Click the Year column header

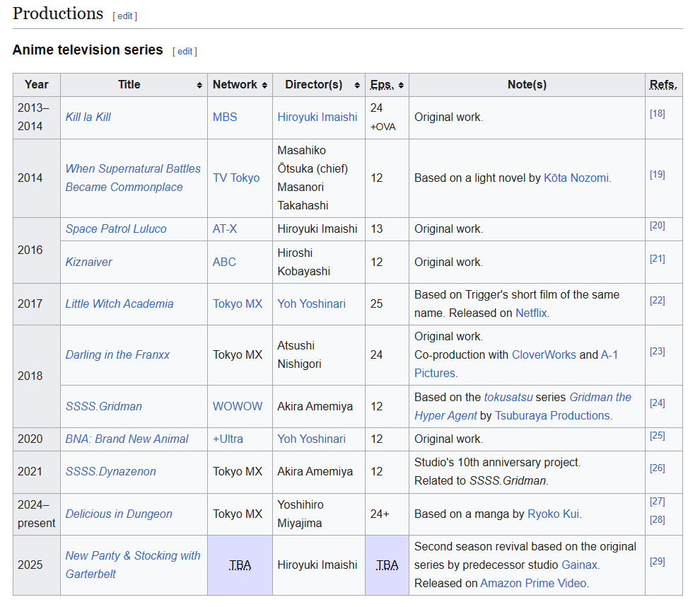(37, 85)
